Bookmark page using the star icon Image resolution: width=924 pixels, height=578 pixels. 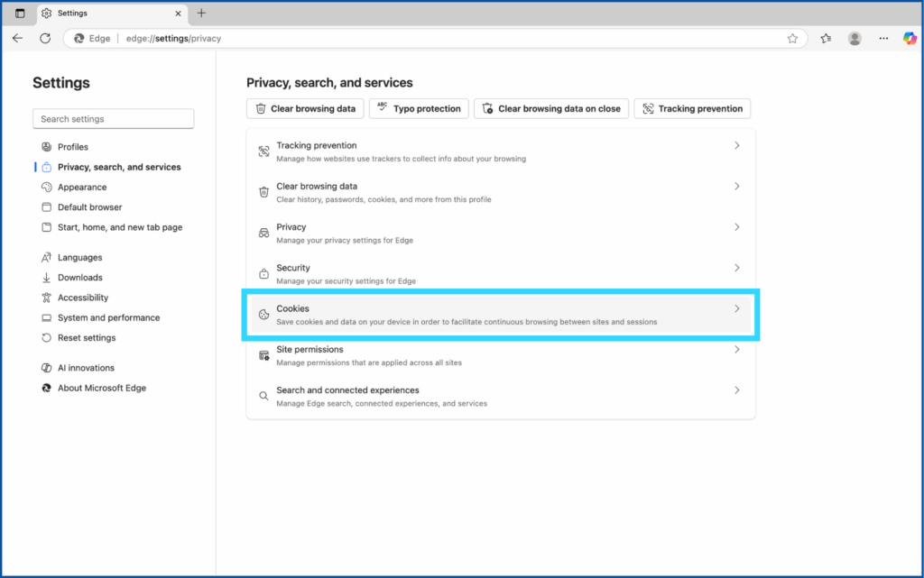(792, 39)
